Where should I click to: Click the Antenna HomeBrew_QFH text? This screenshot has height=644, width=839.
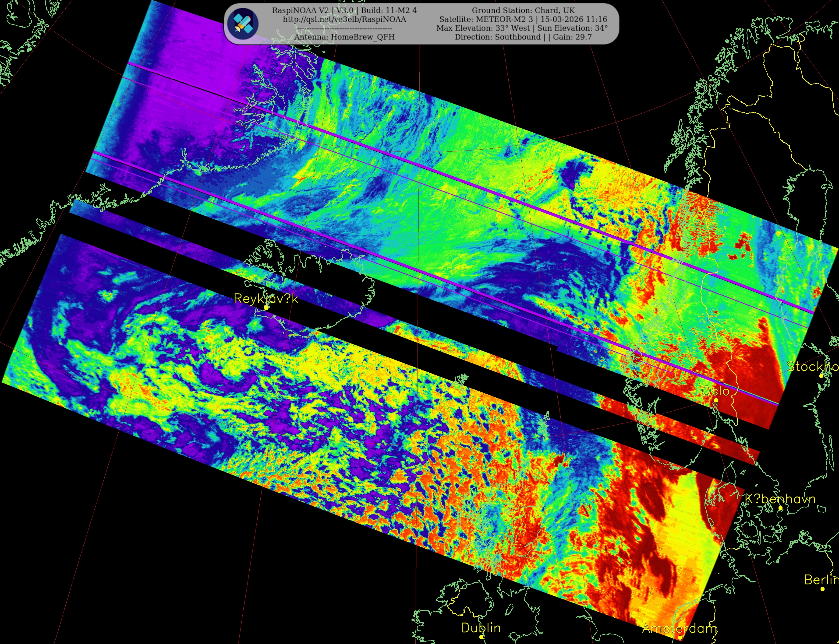click(344, 37)
